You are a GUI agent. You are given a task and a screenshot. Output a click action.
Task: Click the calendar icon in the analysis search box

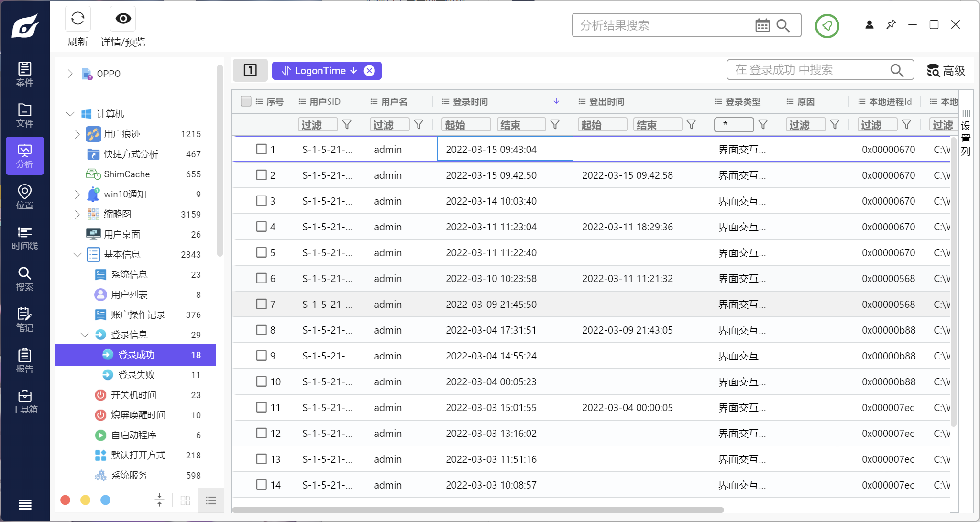tap(762, 25)
